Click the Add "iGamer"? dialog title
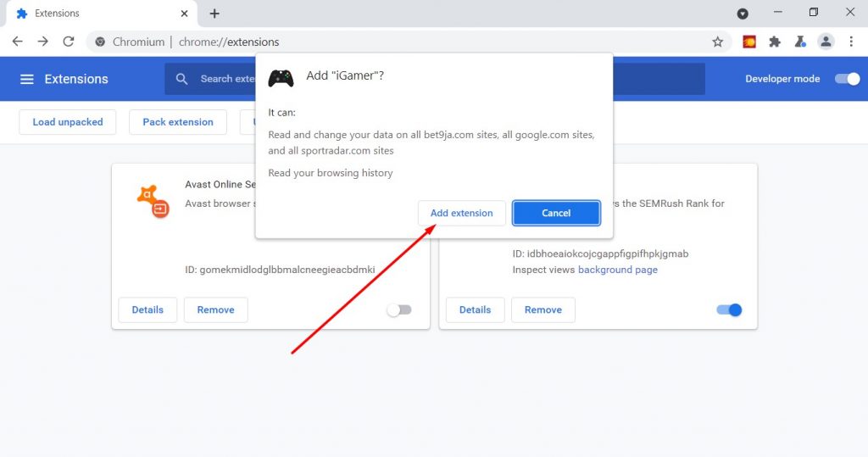The image size is (868, 457). pyautogui.click(x=345, y=76)
